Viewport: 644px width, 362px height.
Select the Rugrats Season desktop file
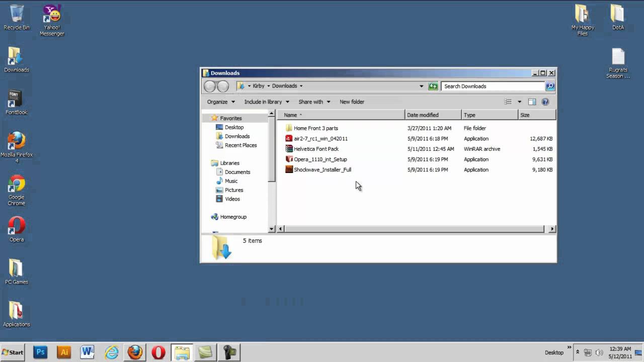(618, 63)
